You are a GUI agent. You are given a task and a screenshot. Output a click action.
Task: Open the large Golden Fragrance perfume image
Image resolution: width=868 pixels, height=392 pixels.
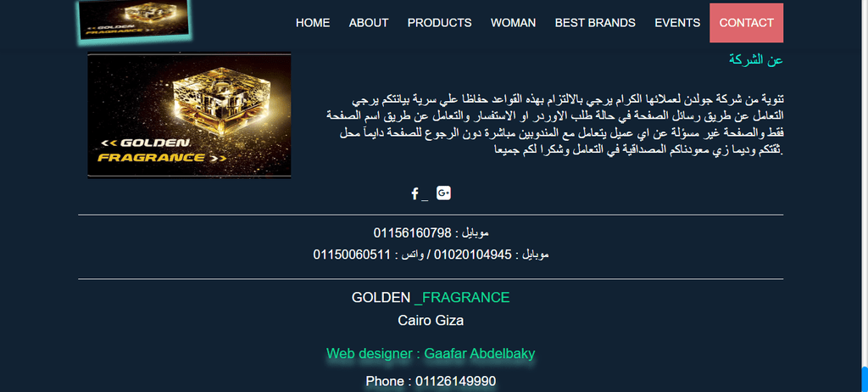[189, 115]
